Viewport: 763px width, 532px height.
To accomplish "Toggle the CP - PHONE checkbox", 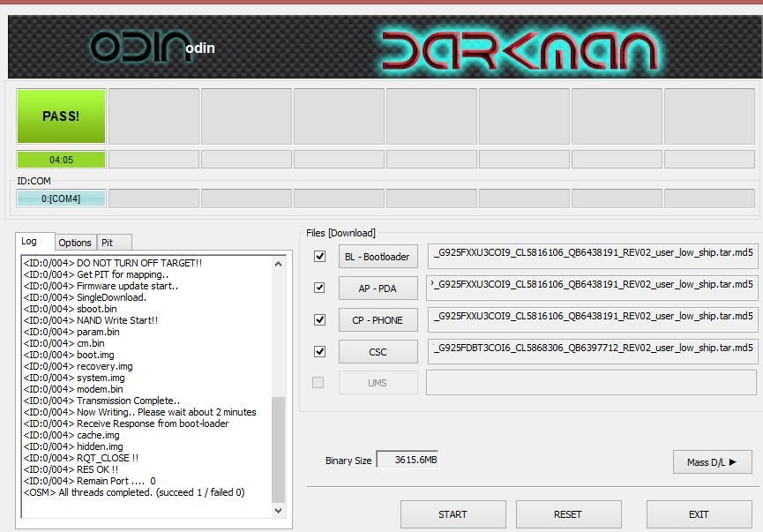I will pos(319,319).
